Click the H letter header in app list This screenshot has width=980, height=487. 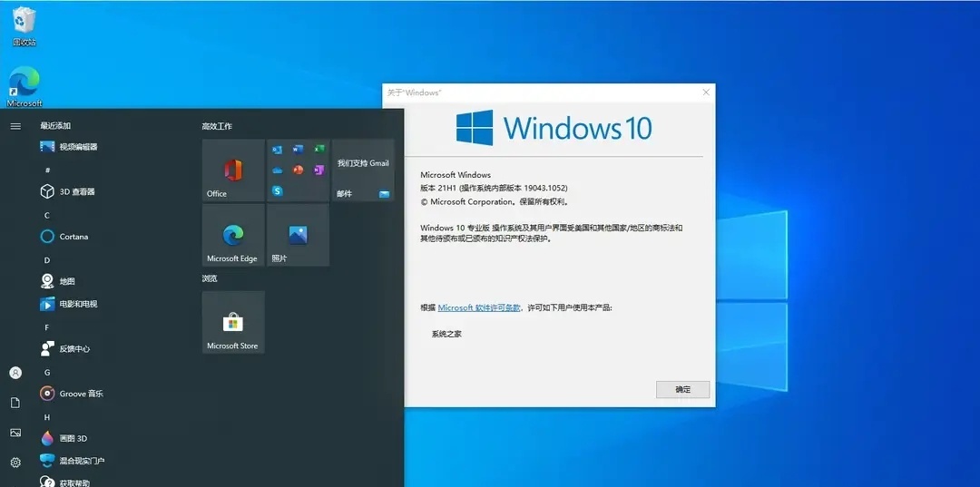pyautogui.click(x=47, y=417)
